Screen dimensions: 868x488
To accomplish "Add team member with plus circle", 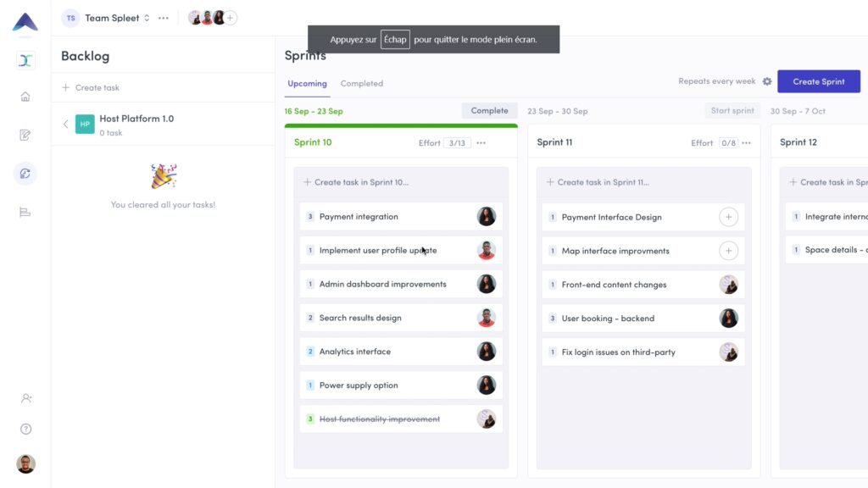I will (x=231, y=18).
